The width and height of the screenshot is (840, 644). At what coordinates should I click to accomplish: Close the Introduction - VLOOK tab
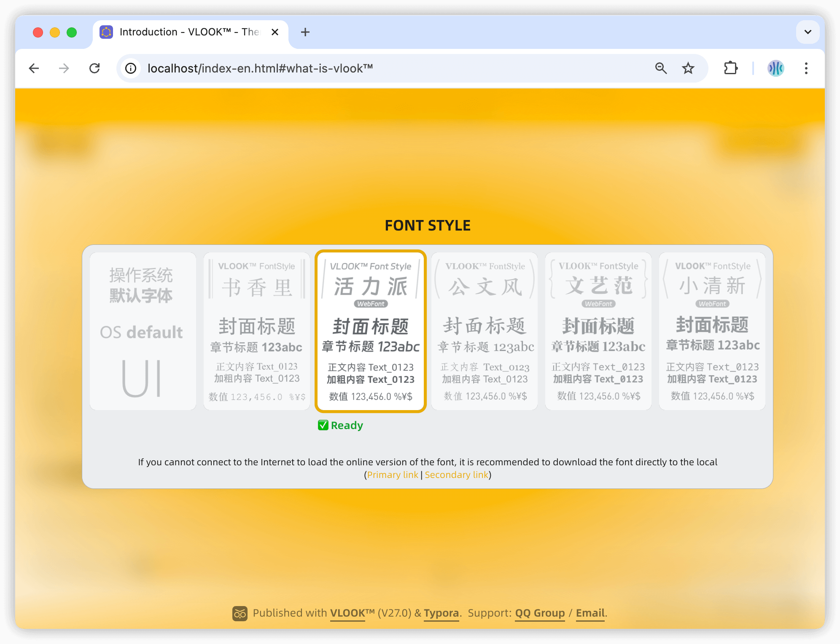pyautogui.click(x=275, y=32)
